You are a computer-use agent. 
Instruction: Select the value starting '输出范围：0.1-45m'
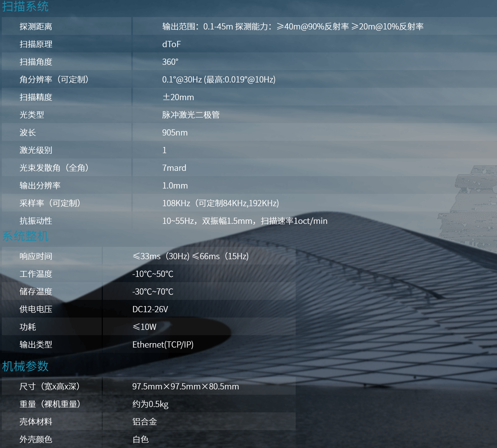click(x=293, y=27)
